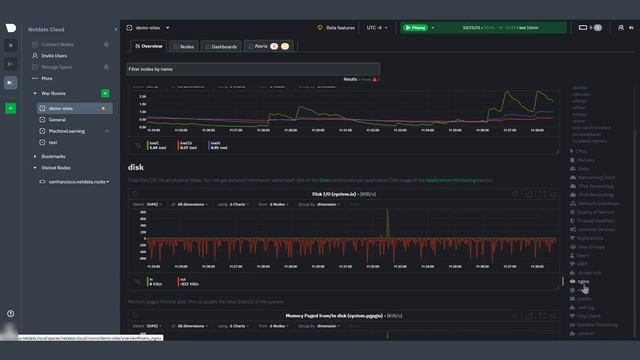
Task: Click the star on demo-sites room
Action: coord(103,109)
